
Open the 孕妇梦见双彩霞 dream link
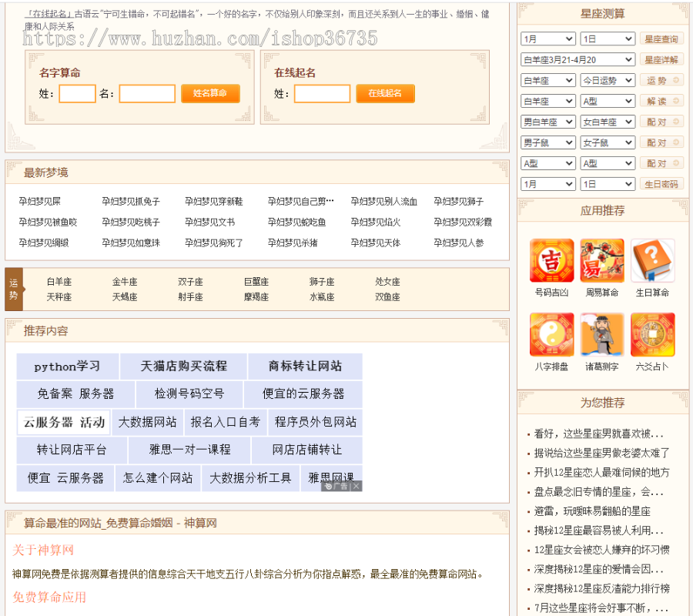point(462,223)
